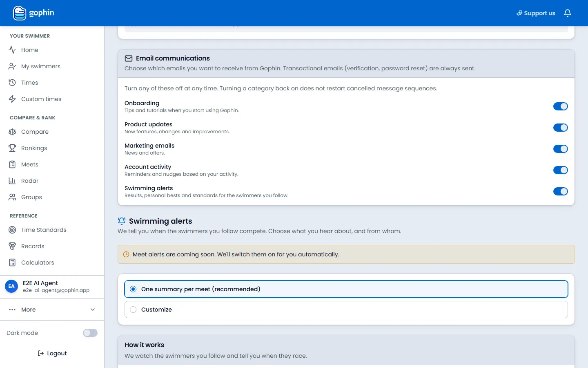Click the Radar bar-chart icon
The width and height of the screenshot is (588, 368).
[12, 181]
